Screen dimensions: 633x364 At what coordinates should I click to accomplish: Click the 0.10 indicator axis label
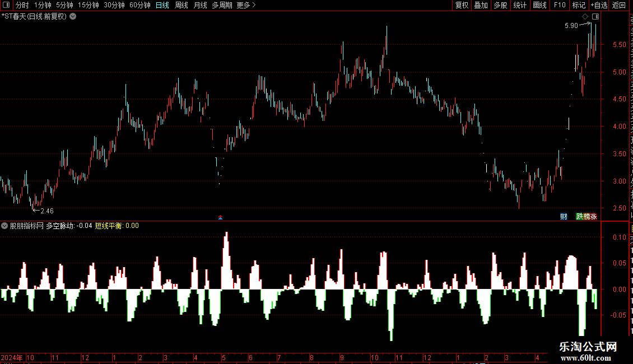(x=619, y=237)
